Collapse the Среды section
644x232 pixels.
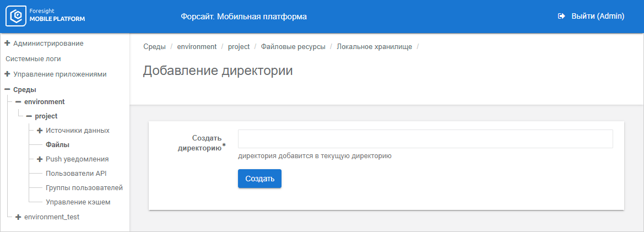pyautogui.click(x=8, y=89)
